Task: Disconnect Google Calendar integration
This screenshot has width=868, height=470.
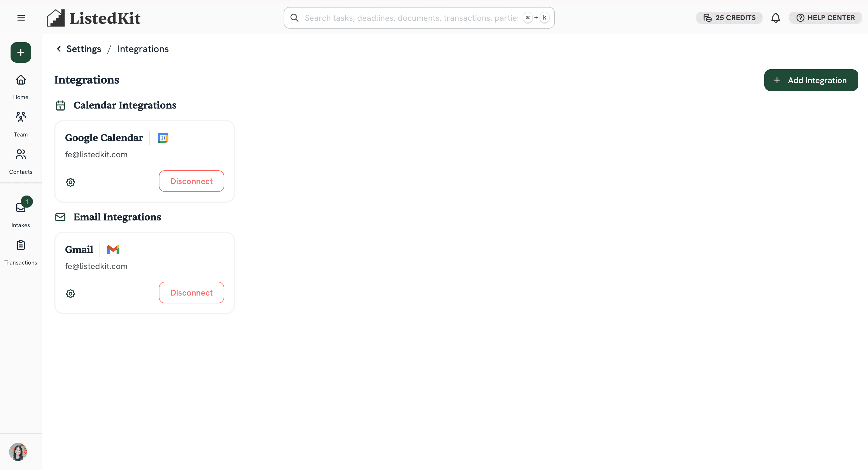Action: tap(191, 181)
